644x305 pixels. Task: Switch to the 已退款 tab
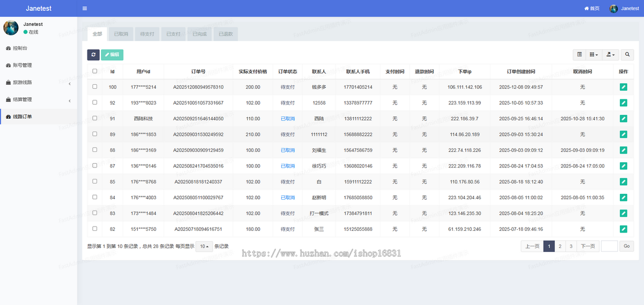pyautogui.click(x=225, y=34)
